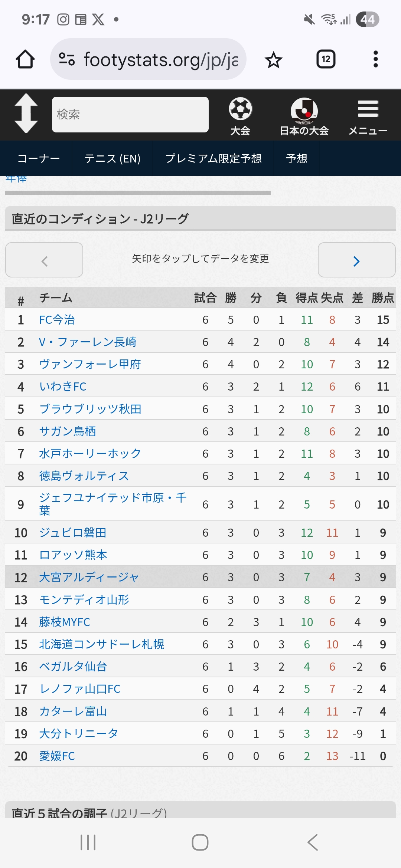
Task: Open the テニス (EN) tab
Action: point(113,158)
